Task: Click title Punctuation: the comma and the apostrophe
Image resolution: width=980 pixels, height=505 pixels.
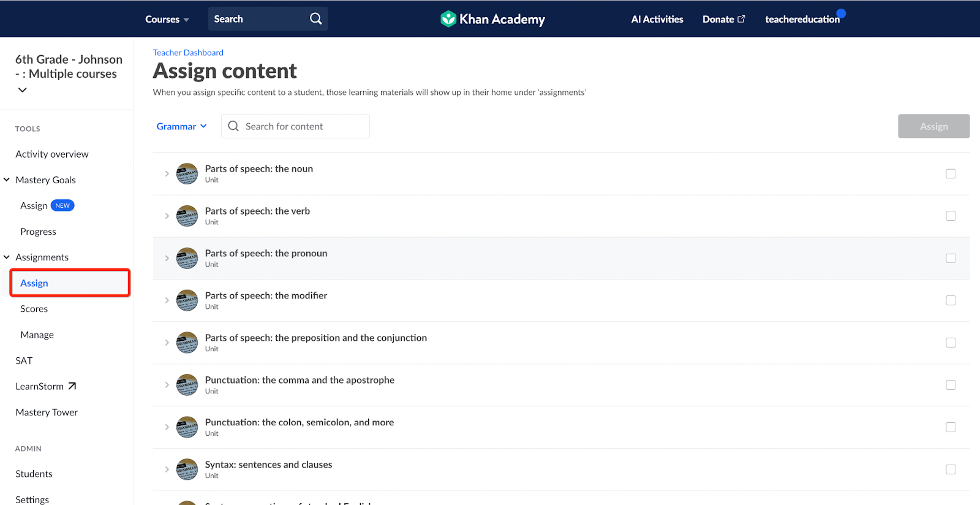Action: (x=300, y=380)
